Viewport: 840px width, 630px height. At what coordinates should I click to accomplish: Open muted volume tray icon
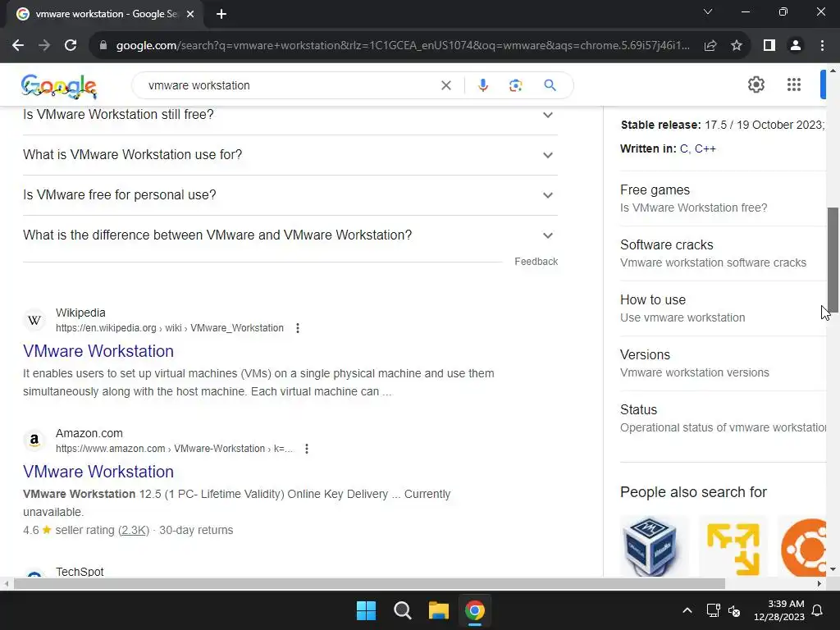coord(734,610)
